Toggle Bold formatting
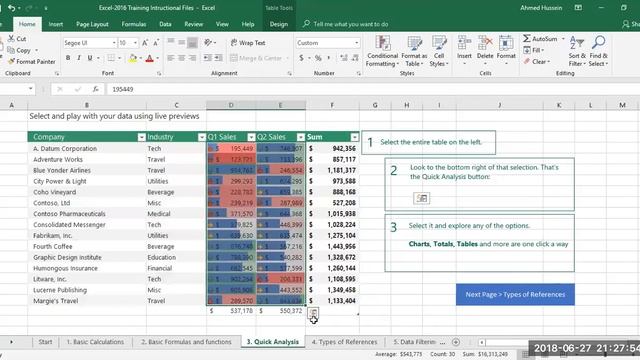The height and width of the screenshot is (360, 640). [x=68, y=58]
